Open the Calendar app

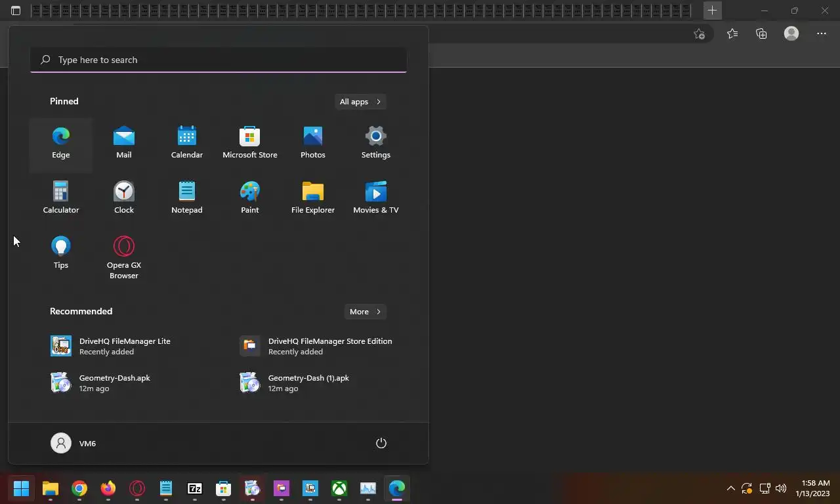pyautogui.click(x=187, y=144)
